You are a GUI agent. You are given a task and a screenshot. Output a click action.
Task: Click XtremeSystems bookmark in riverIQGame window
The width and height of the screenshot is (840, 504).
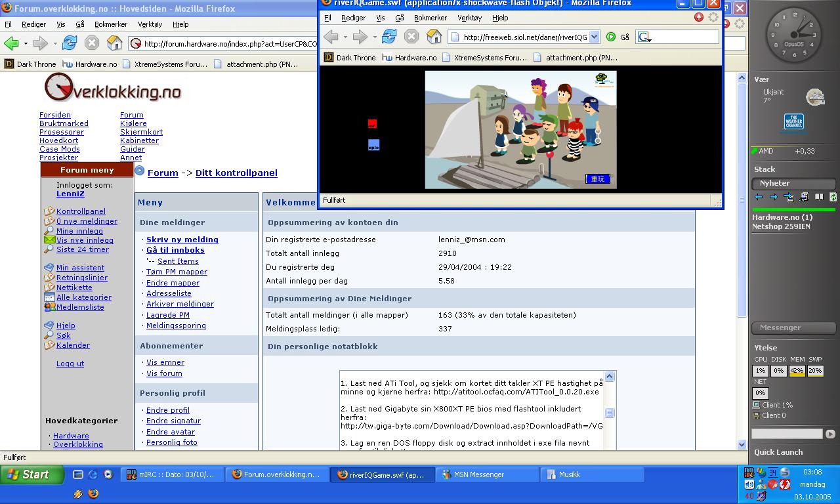point(484,58)
